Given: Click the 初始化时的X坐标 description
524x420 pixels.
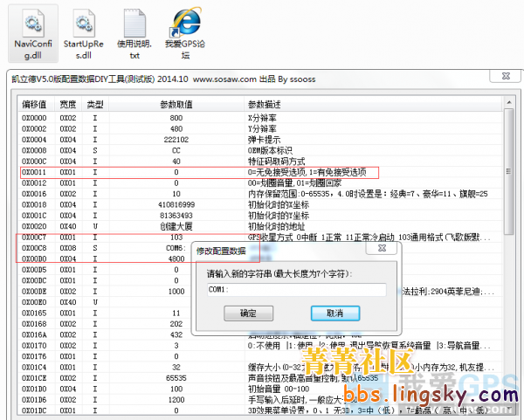Looking at the screenshot, I should [279, 204].
